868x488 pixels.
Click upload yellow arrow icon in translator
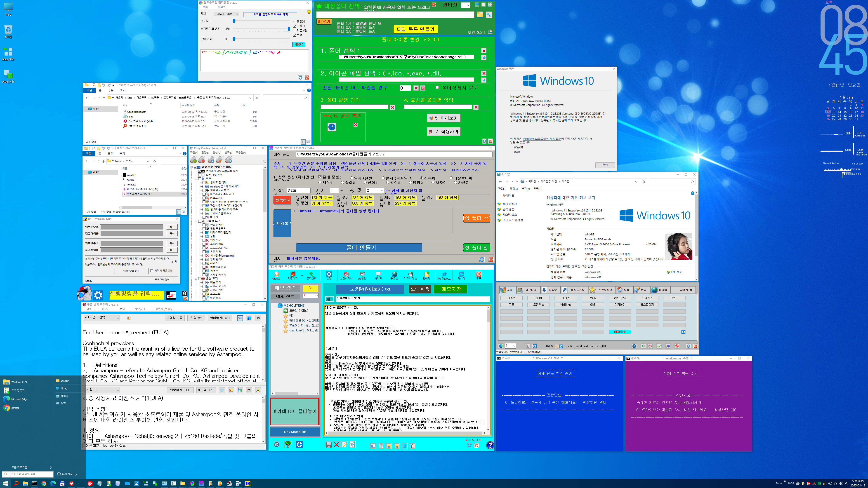click(258, 390)
